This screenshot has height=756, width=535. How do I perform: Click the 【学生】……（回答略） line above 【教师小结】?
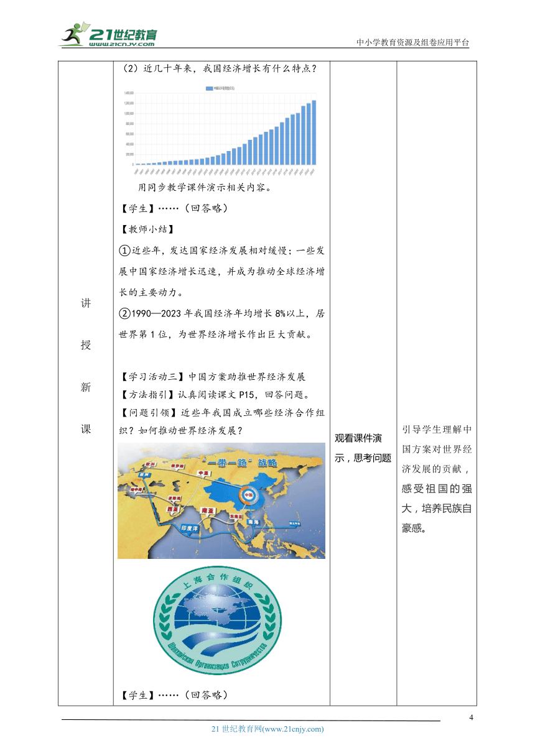coord(174,208)
